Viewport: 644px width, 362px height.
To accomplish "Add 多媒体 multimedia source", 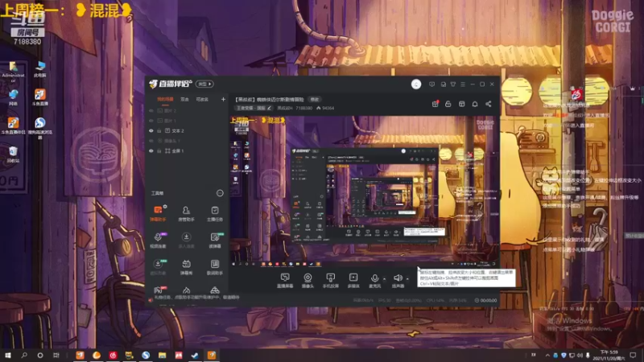I will [353, 281].
